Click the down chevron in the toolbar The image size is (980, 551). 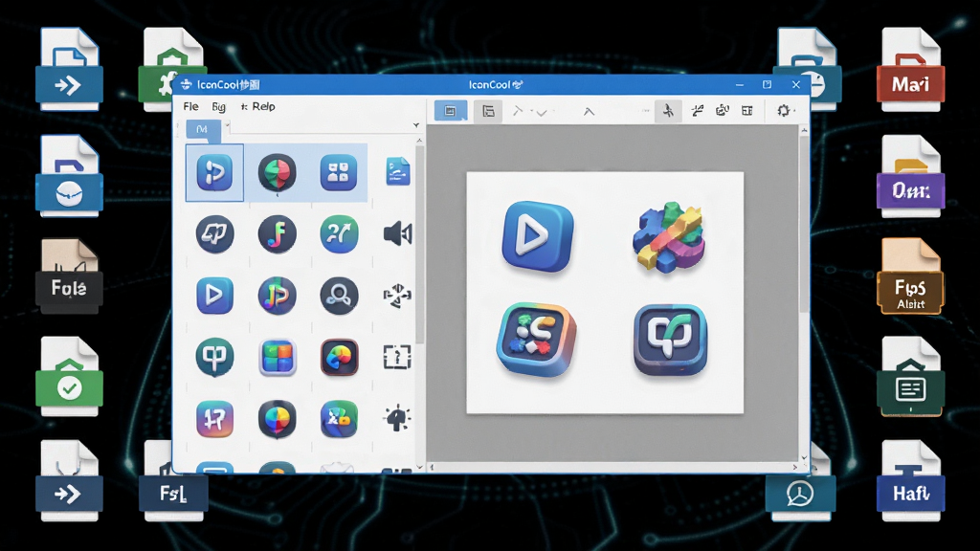pyautogui.click(x=542, y=113)
